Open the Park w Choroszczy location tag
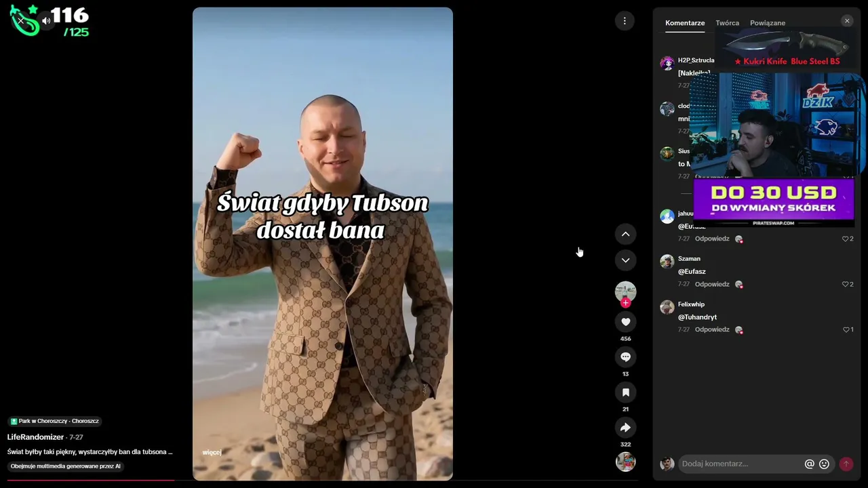The width and height of the screenshot is (868, 488). (55, 421)
